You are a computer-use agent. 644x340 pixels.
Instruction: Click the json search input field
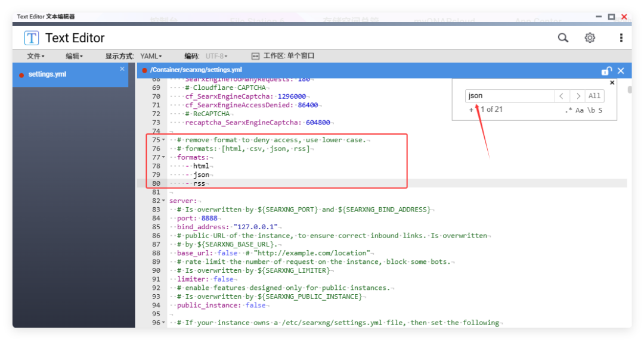coord(509,96)
